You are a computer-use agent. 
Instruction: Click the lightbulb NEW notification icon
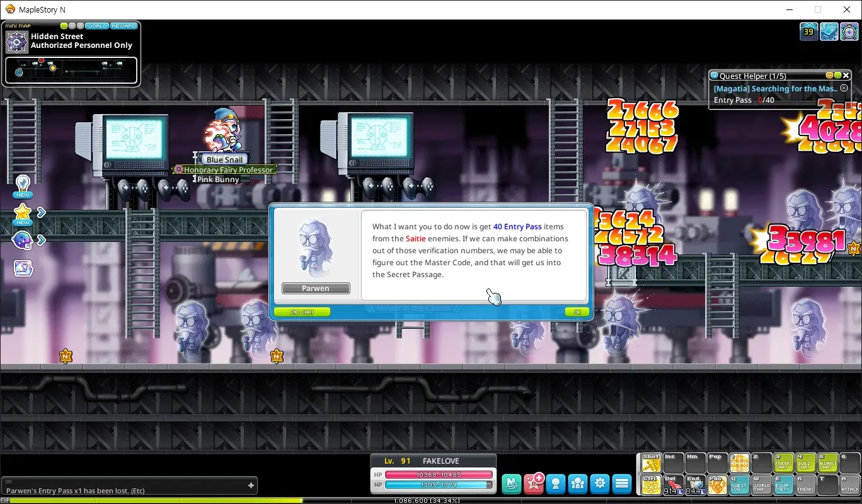tap(23, 186)
